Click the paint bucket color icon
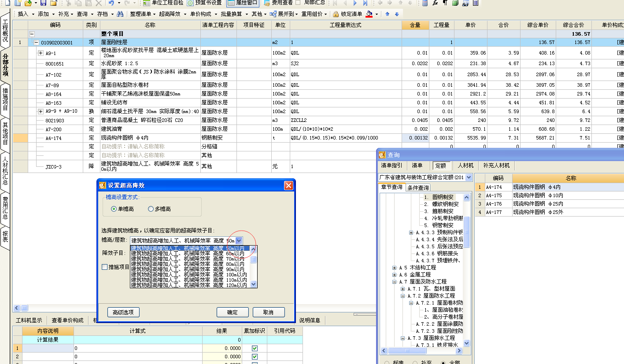 click(369, 14)
